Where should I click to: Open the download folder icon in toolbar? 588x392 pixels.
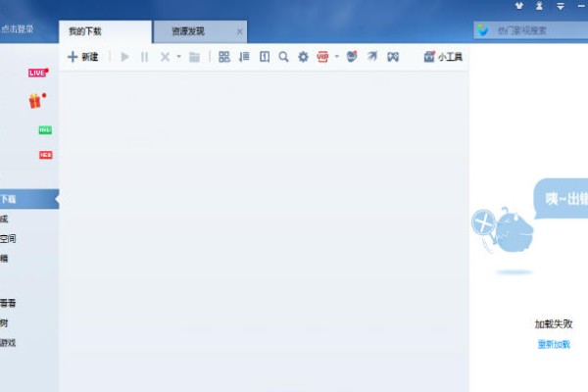click(x=194, y=57)
